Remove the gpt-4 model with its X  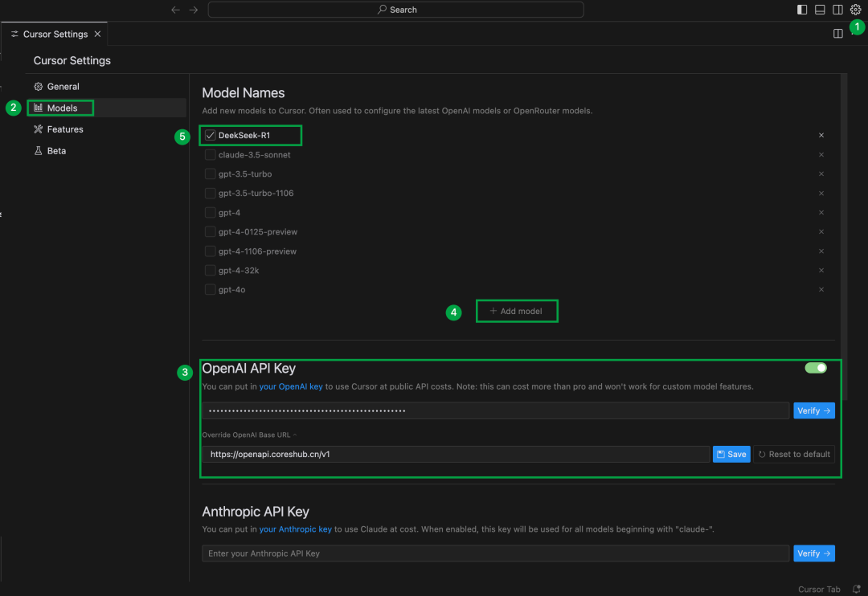pyautogui.click(x=821, y=213)
